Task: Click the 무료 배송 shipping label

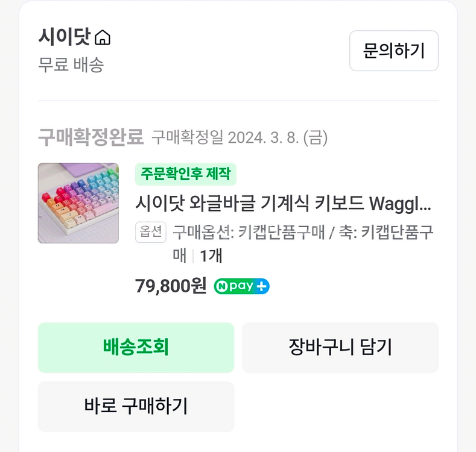Action: pos(71,64)
